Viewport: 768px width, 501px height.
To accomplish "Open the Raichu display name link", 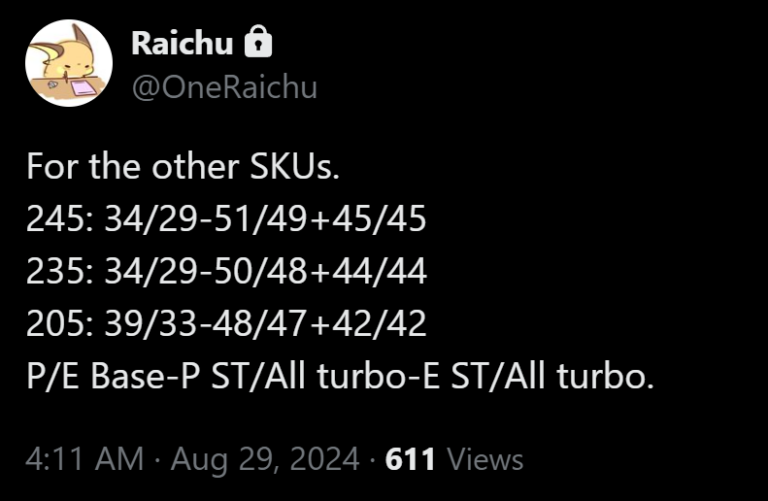I will pyautogui.click(x=182, y=43).
